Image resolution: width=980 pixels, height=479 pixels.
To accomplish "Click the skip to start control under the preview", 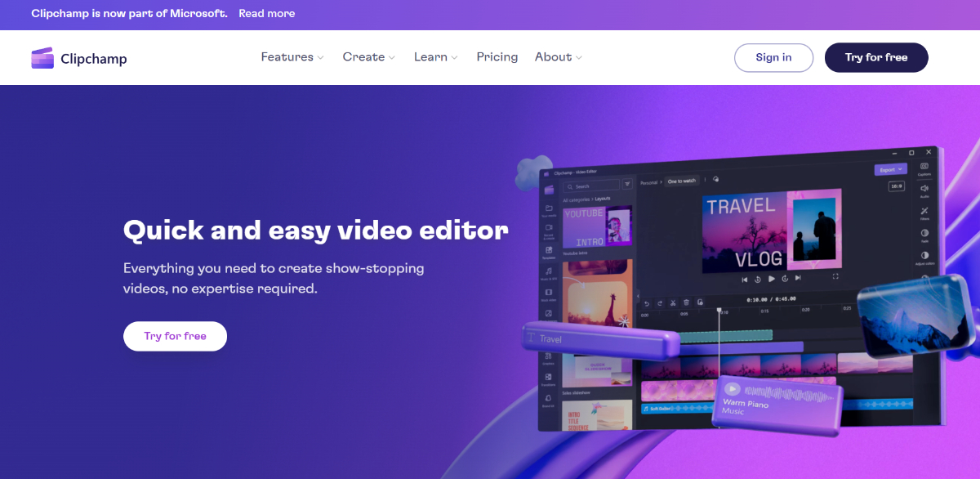I will (745, 279).
